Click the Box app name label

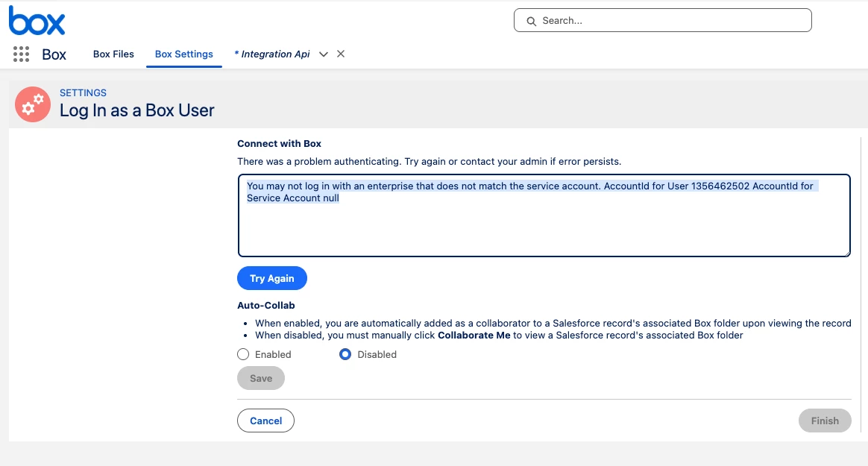(54, 54)
